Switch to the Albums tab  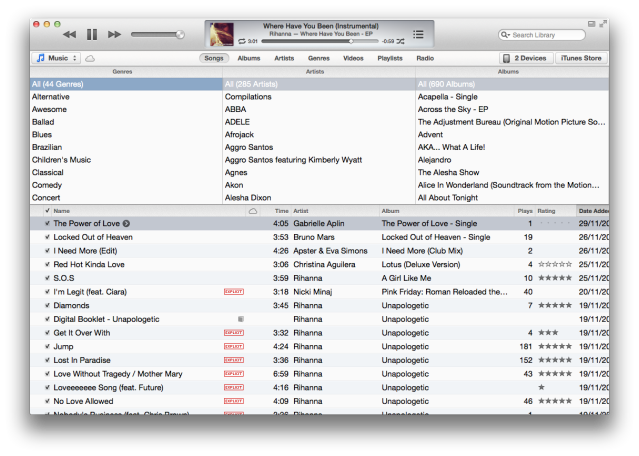coord(249,58)
